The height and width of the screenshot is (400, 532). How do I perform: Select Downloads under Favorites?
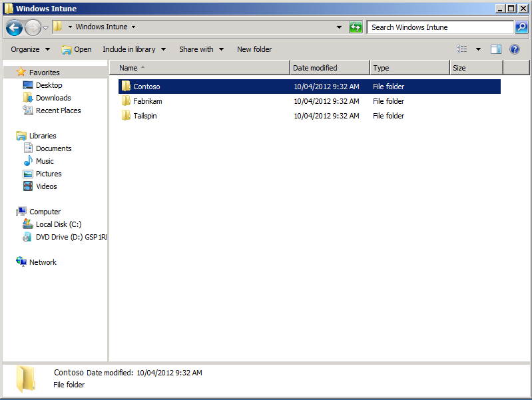click(x=53, y=98)
